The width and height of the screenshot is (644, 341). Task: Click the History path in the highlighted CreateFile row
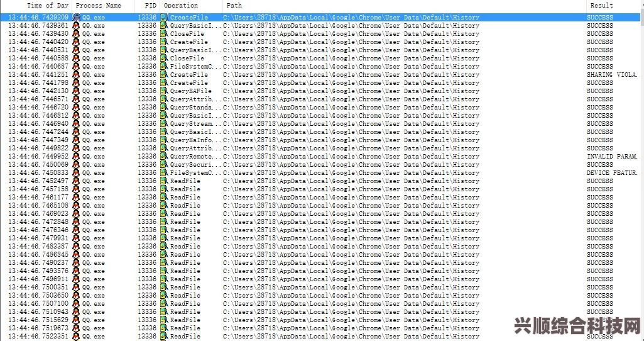pos(351,17)
